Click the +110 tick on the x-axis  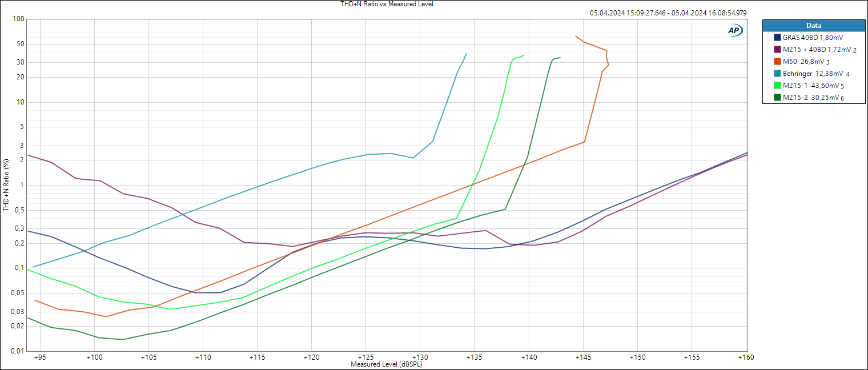click(x=203, y=357)
